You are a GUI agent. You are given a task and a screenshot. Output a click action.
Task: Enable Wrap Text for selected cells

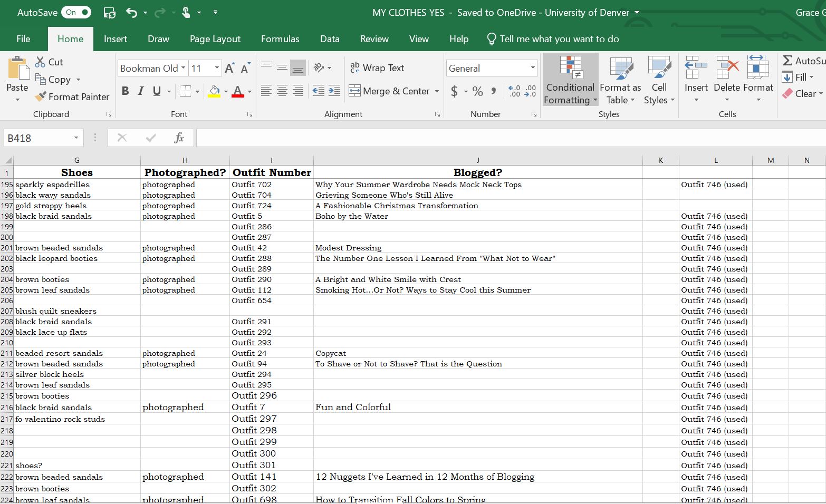(378, 67)
